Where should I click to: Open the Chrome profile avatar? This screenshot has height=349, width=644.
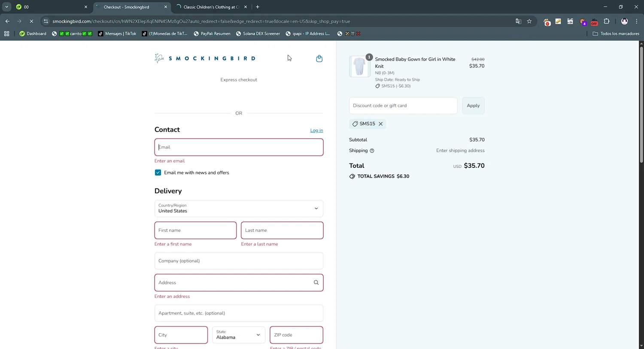click(625, 21)
